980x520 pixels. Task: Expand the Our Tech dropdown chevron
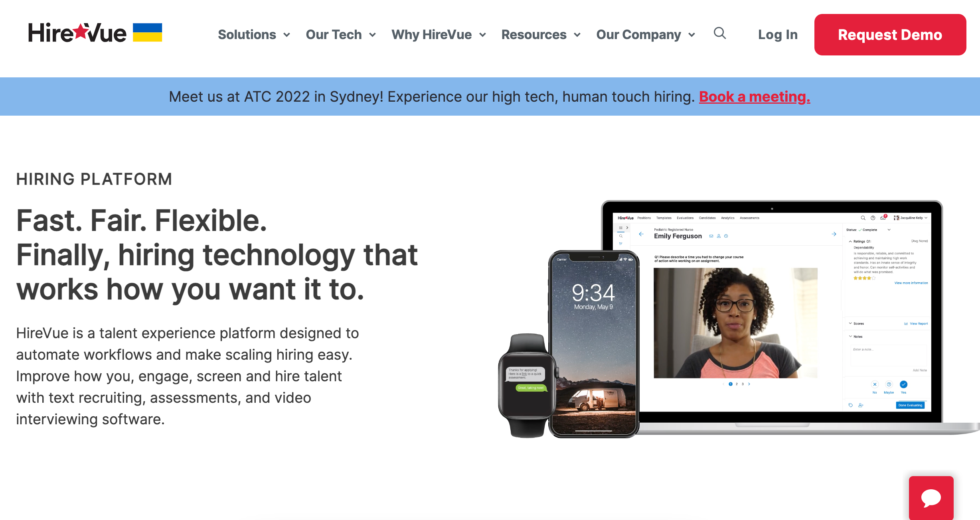coord(372,35)
